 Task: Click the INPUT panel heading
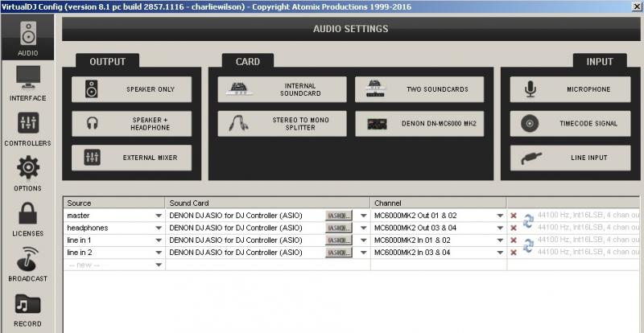(x=600, y=62)
